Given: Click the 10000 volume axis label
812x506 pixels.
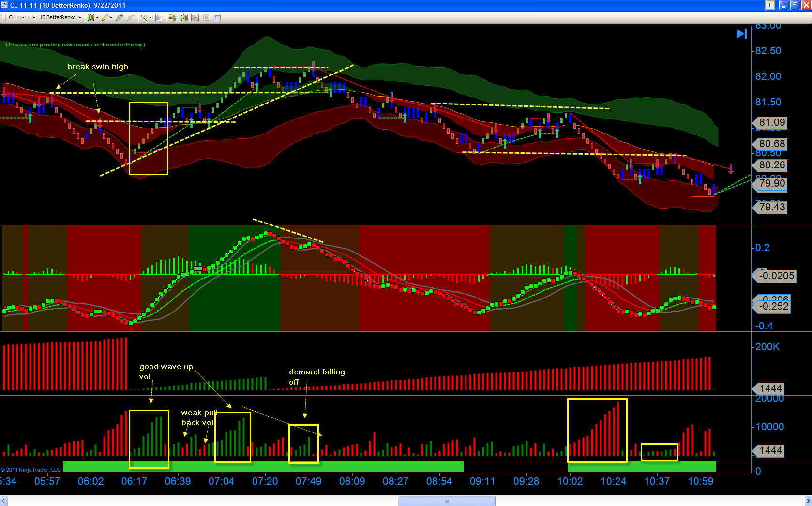Looking at the screenshot, I should tap(769, 427).
